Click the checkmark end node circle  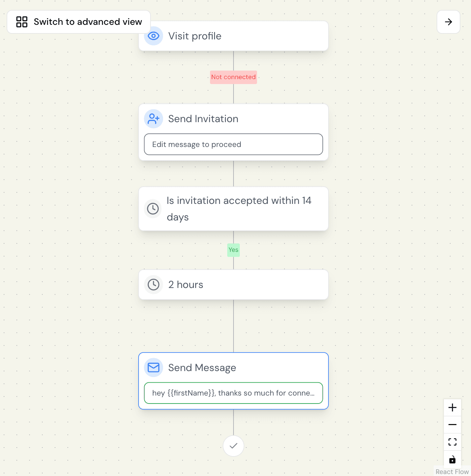[x=234, y=446]
